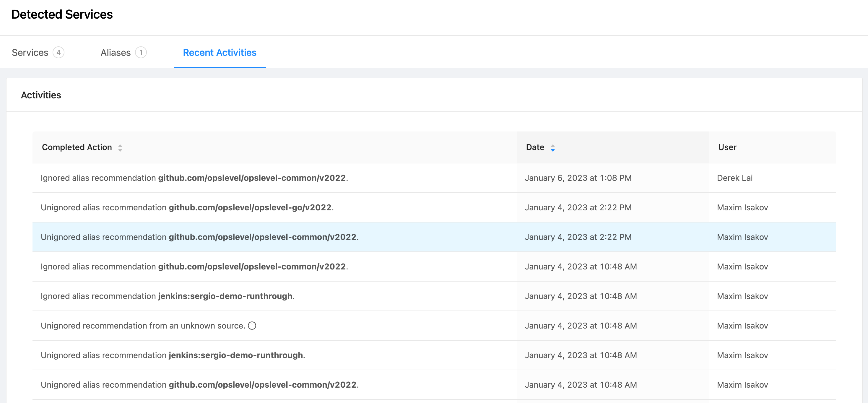Toggle the Date column sort arrows
The height and width of the screenshot is (403, 868).
[x=552, y=148]
